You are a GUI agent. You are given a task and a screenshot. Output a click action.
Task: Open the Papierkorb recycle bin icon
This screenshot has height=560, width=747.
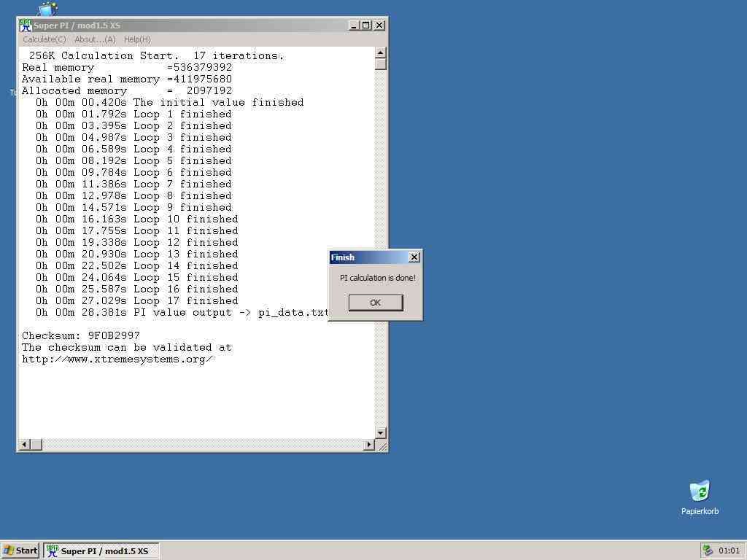pos(700,497)
